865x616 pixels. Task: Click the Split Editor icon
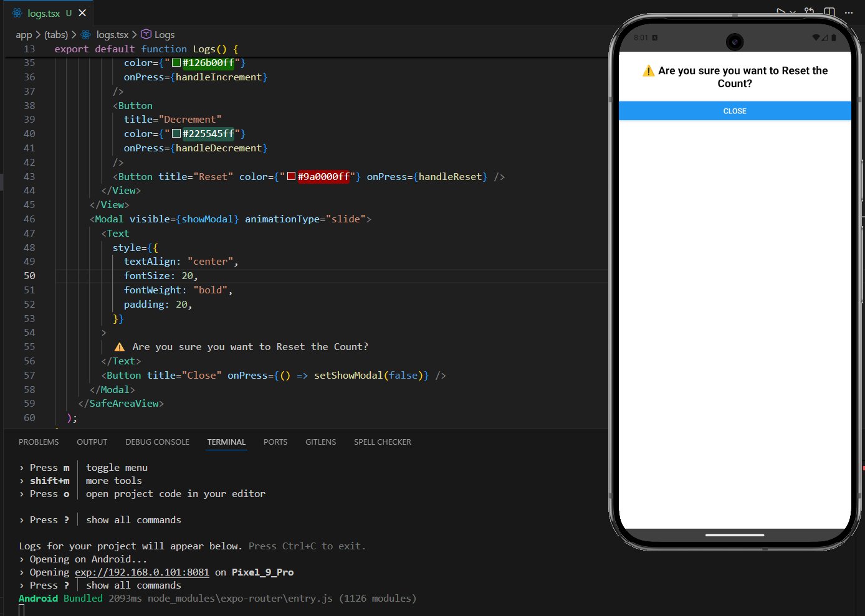[x=829, y=12]
